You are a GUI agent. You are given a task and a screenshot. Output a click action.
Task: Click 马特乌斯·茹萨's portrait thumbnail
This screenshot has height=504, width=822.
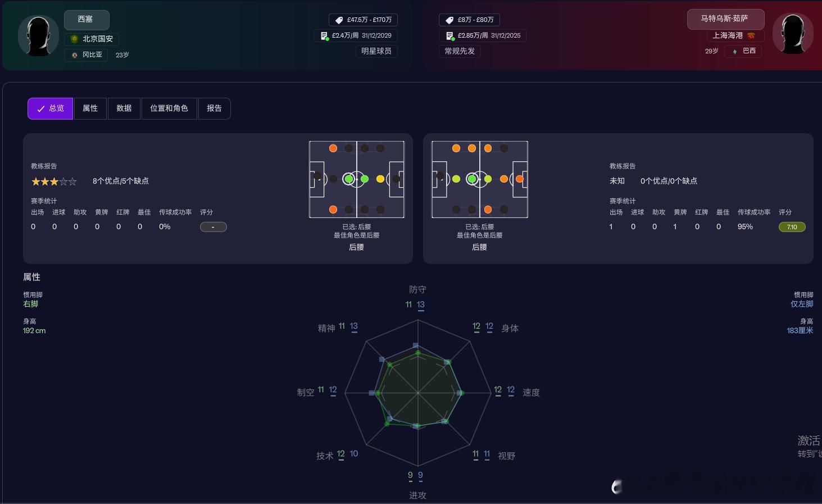[x=793, y=34]
